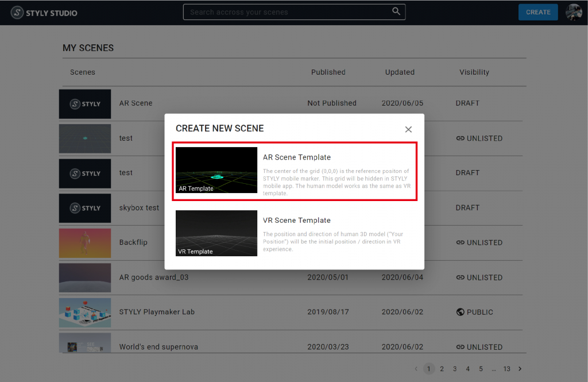Click the Scenes column header
Image resolution: width=588 pixels, height=382 pixels.
(x=83, y=72)
